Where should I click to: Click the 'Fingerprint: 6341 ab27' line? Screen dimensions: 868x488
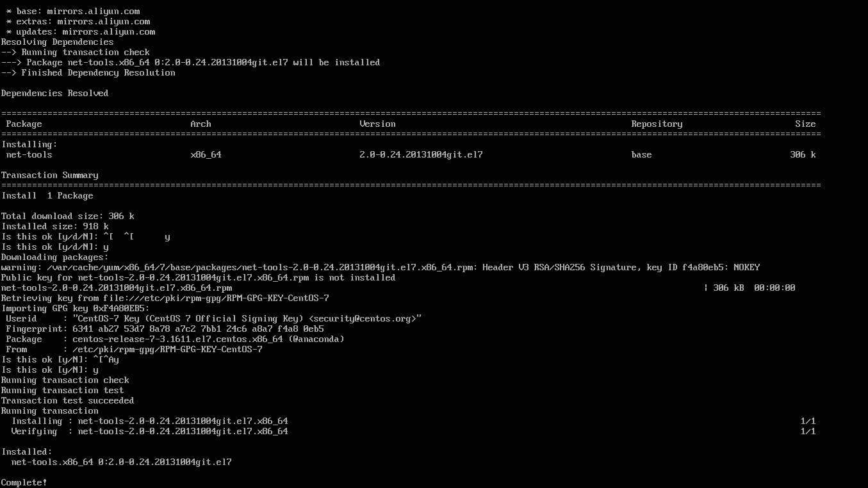165,329
